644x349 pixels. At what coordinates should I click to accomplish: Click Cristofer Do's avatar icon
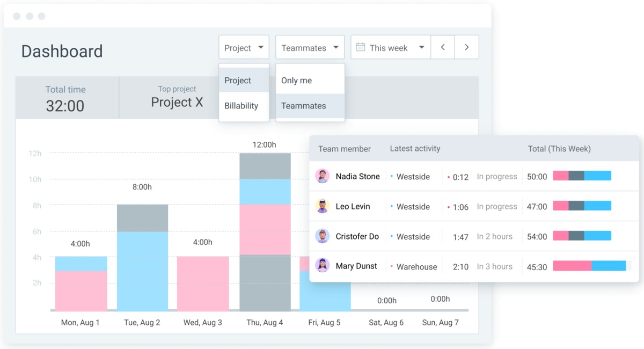(322, 236)
